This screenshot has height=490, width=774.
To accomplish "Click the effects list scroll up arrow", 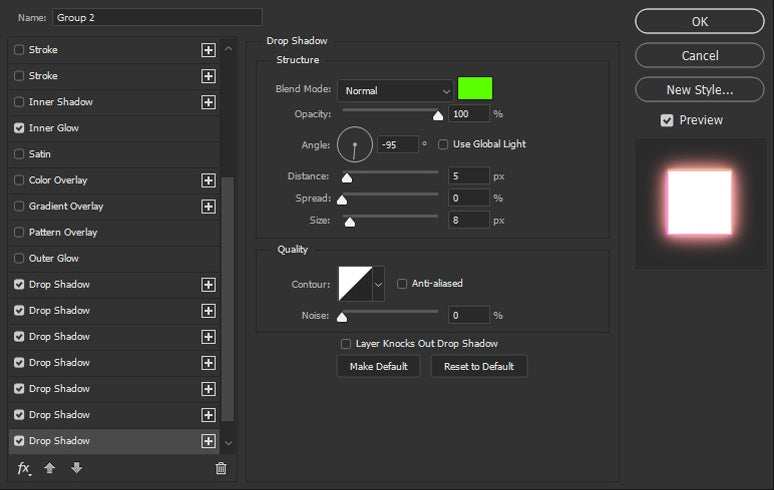I will pyautogui.click(x=228, y=49).
